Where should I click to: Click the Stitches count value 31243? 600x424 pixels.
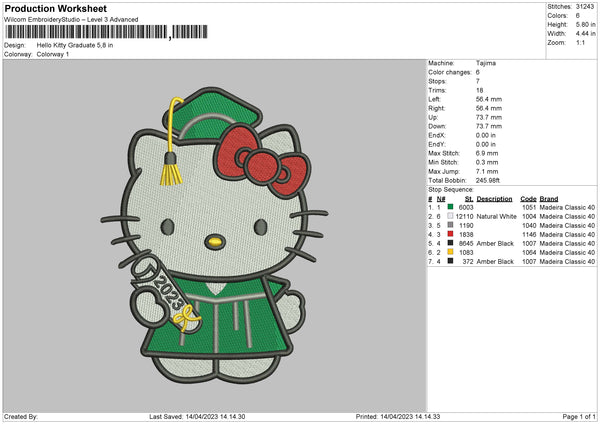(585, 6)
